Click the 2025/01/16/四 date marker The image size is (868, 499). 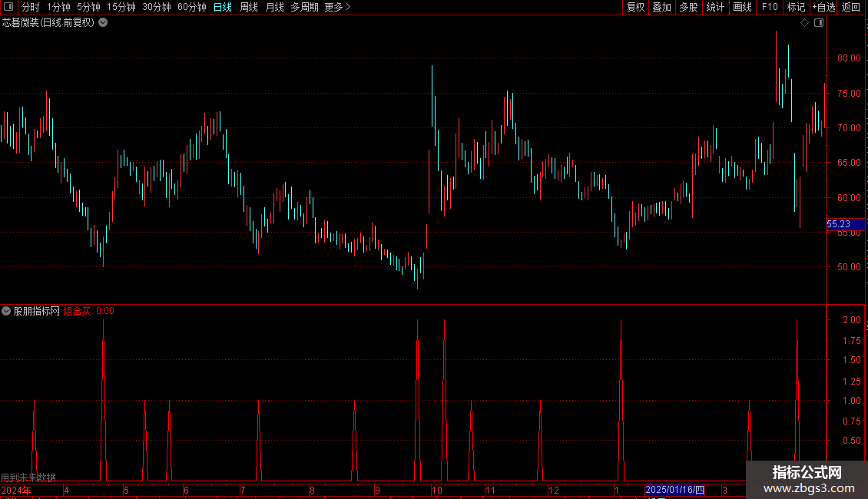click(x=674, y=490)
